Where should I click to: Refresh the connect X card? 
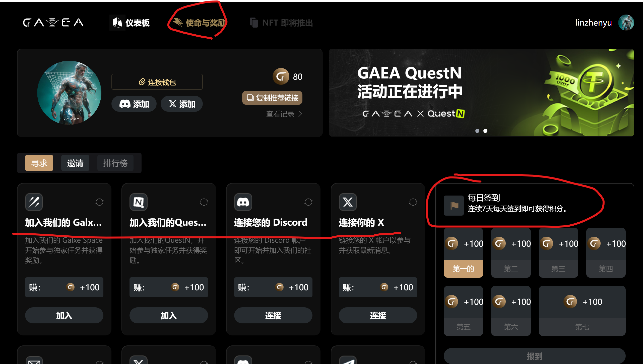413,202
